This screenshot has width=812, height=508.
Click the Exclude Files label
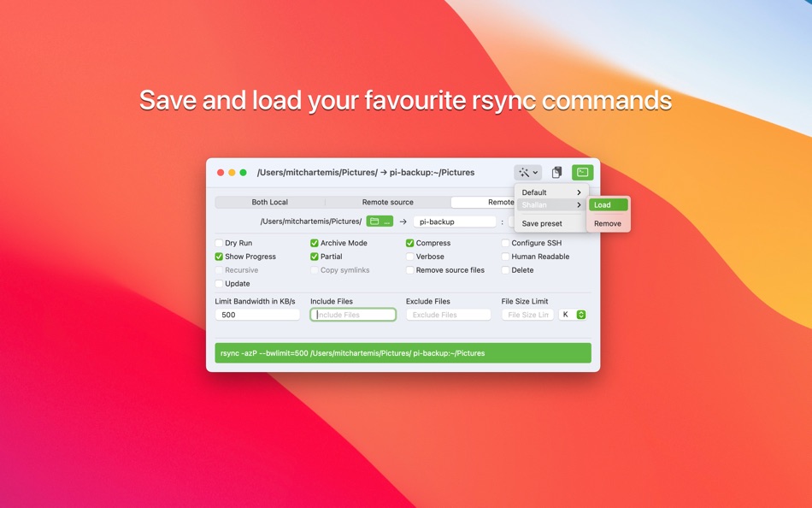pyautogui.click(x=427, y=301)
